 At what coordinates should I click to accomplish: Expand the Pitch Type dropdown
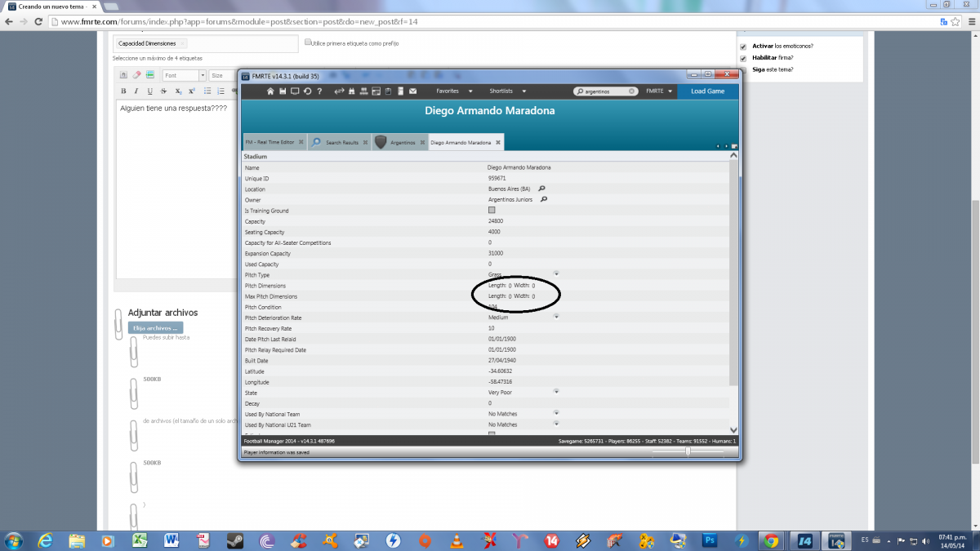(556, 273)
